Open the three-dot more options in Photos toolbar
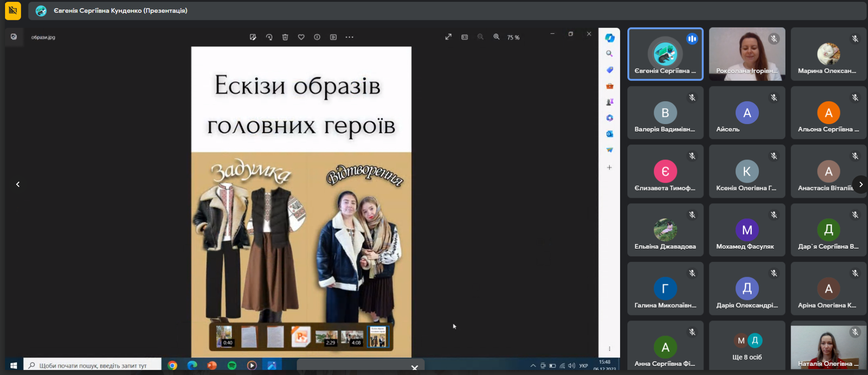Image resolution: width=868 pixels, height=375 pixels. click(x=349, y=37)
